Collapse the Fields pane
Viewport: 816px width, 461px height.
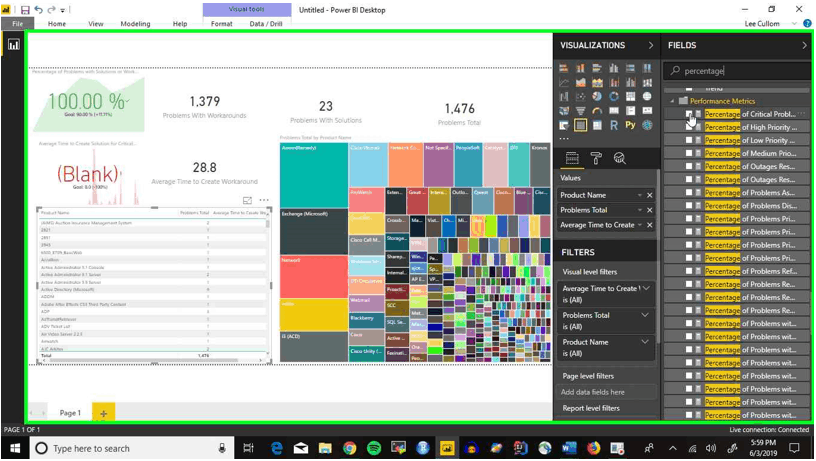click(804, 45)
